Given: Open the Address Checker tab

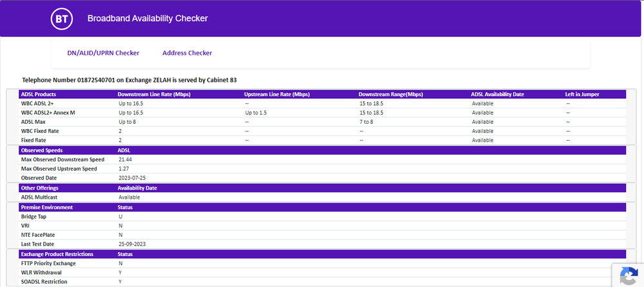Looking at the screenshot, I should [x=188, y=53].
